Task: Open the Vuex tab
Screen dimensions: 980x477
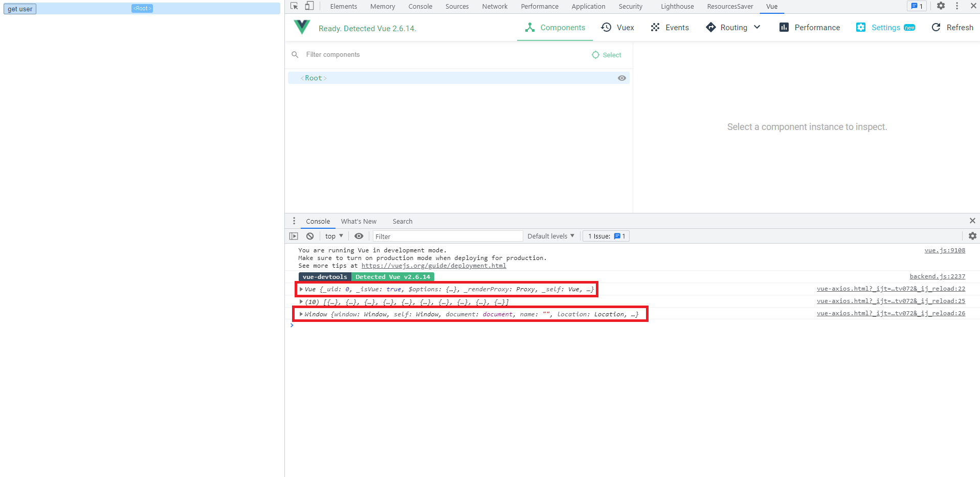Action: click(618, 28)
